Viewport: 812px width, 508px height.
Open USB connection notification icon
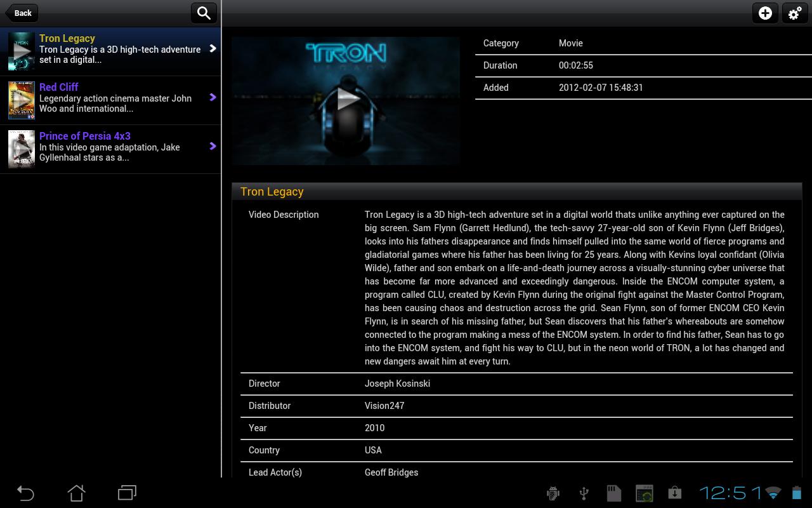click(584, 493)
